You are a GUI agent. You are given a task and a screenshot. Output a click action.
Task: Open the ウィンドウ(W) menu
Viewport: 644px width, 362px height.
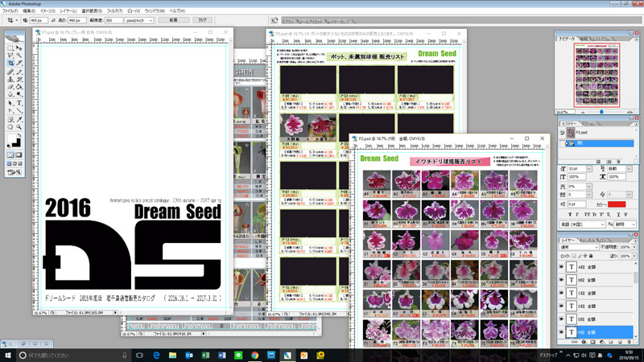click(x=155, y=11)
